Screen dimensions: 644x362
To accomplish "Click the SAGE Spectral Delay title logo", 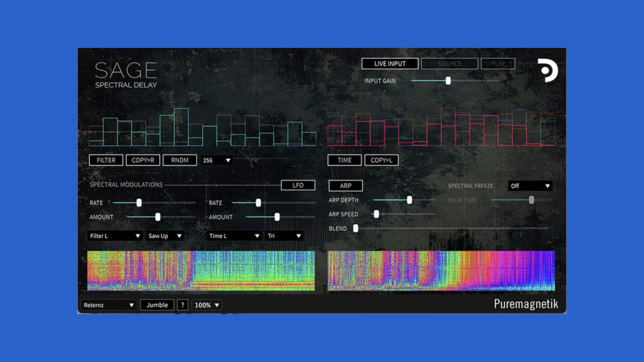I will coord(126,75).
